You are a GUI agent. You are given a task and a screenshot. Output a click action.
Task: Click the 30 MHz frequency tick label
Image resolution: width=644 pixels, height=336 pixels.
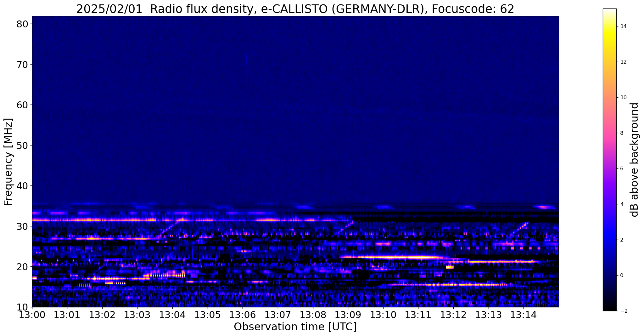(x=22, y=226)
